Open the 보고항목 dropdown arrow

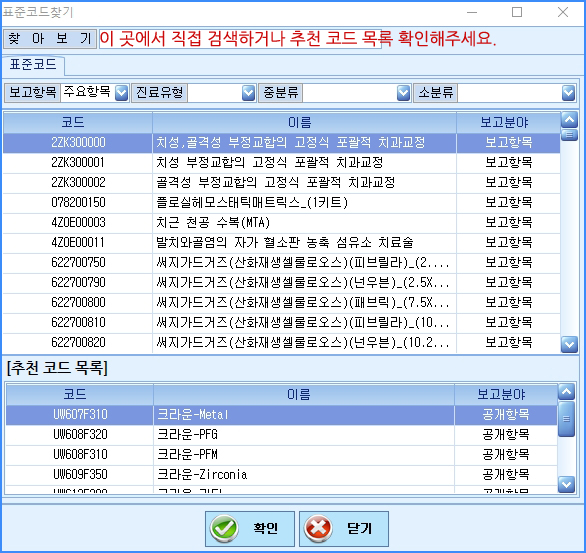click(121, 93)
